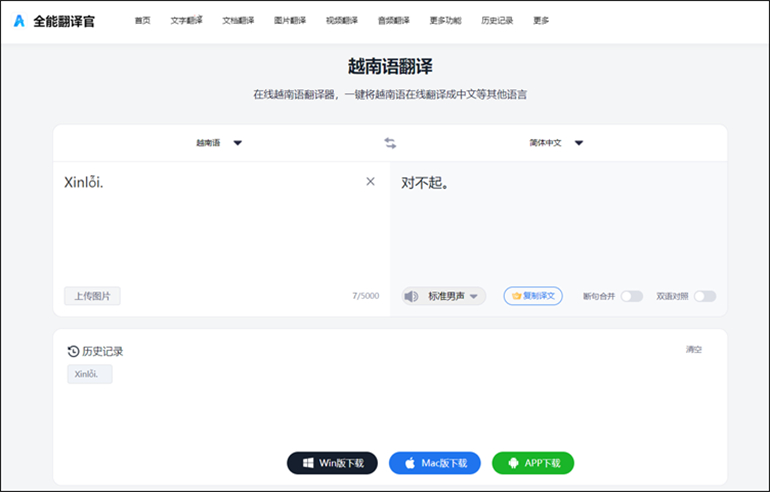Viewport: 770px width, 492px height.
Task: Click 清空 to clear history
Action: 693,350
